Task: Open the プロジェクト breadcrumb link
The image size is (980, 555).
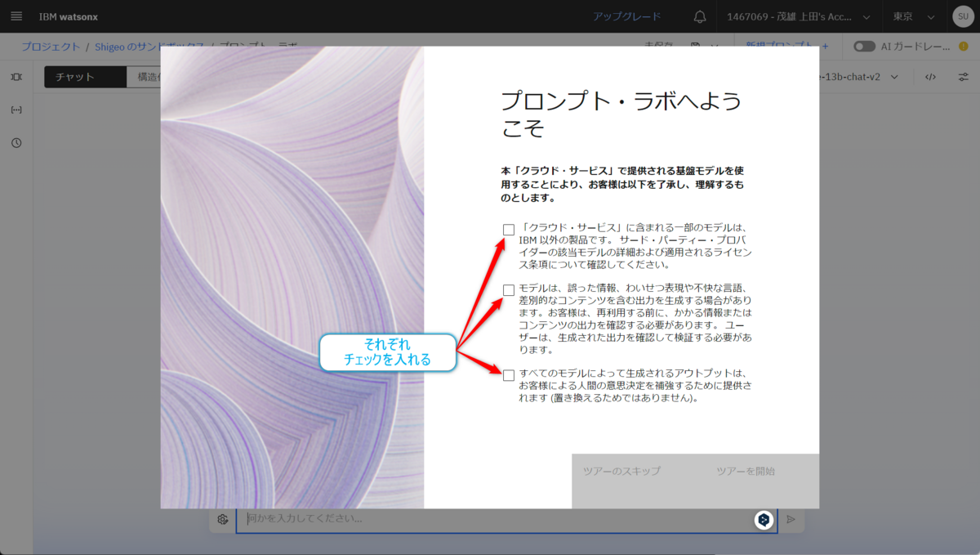Action: (x=51, y=47)
